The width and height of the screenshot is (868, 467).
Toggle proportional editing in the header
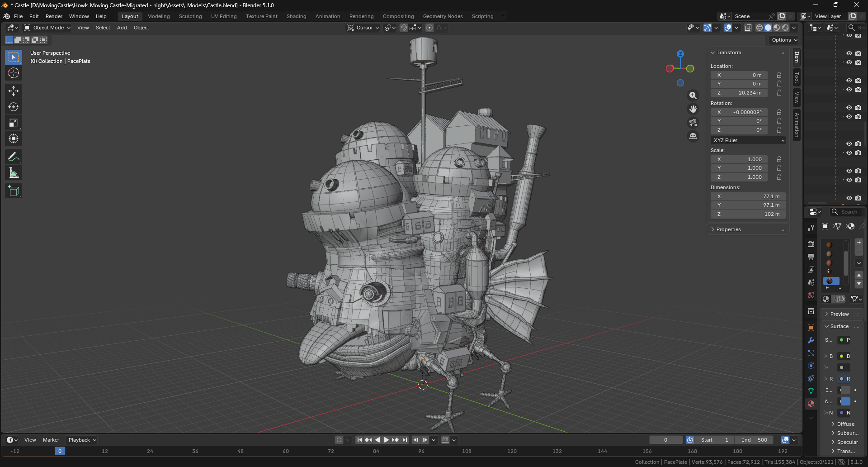point(429,28)
